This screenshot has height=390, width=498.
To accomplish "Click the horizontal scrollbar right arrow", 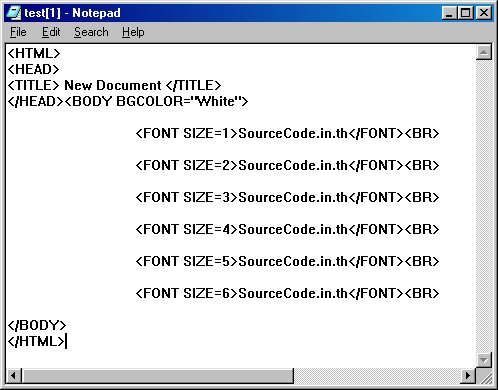I will tap(468, 376).
